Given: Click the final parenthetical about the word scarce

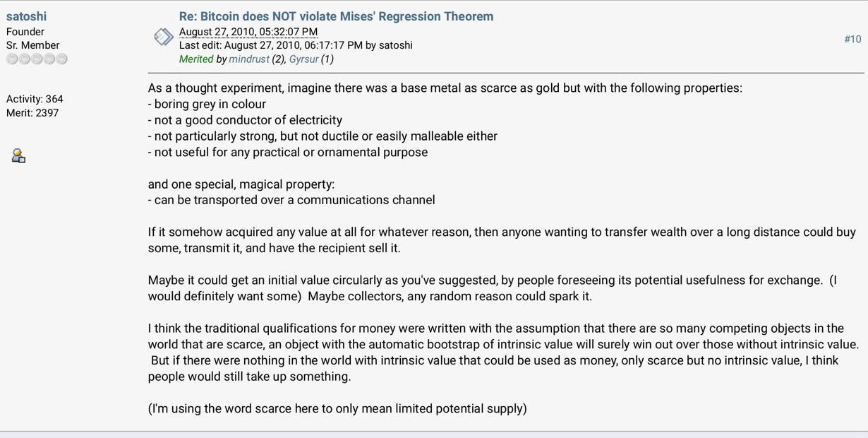Looking at the screenshot, I should [337, 408].
